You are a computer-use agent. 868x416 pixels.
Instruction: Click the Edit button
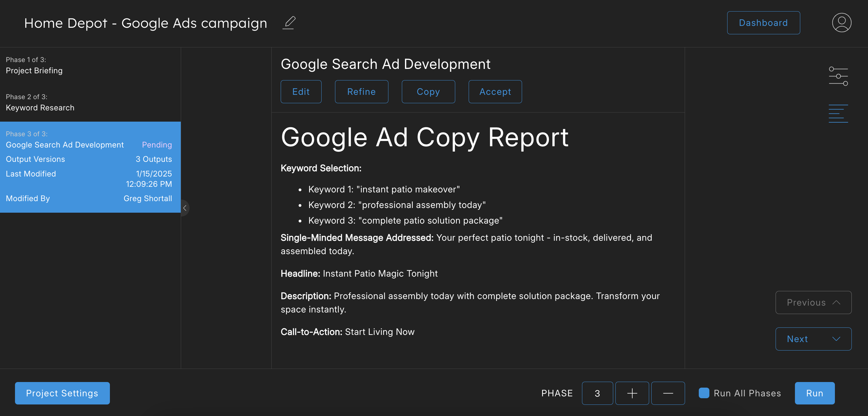tap(301, 92)
